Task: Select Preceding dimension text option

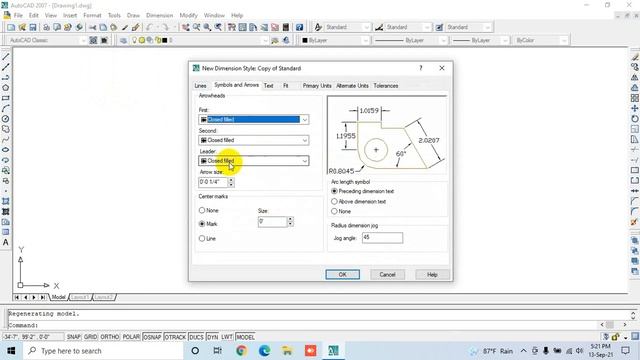Action: click(x=334, y=191)
